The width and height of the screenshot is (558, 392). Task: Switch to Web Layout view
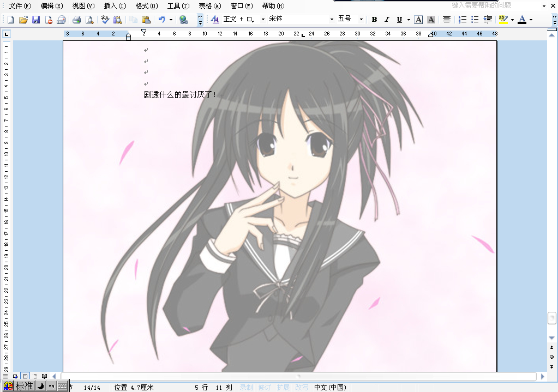[x=15, y=376]
